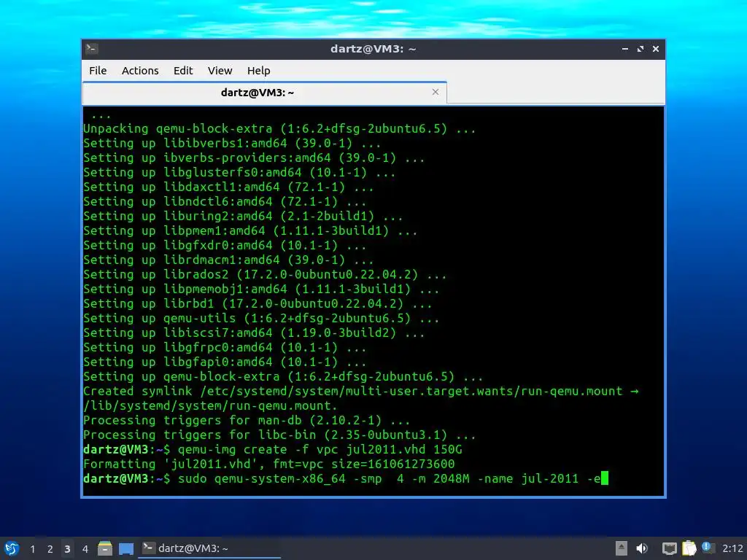Select the dartz@VM3: ~ terminal tab
This screenshot has width=747, height=560.
264,93
